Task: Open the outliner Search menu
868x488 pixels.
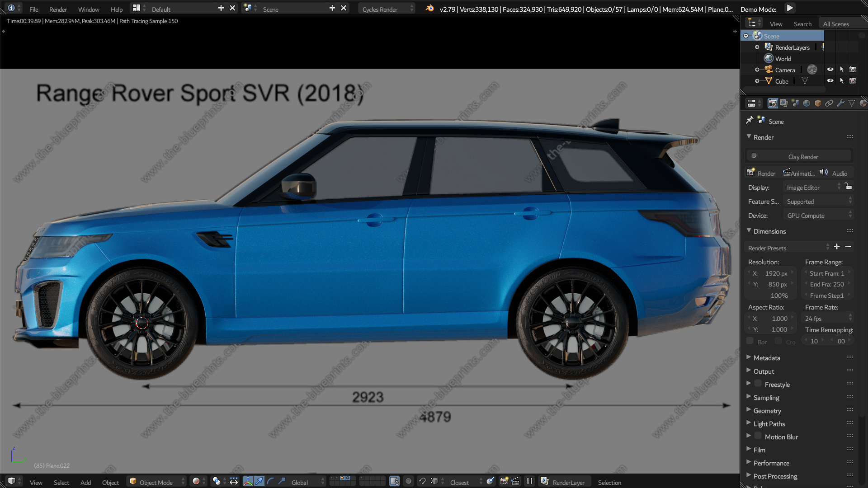Action: pos(802,24)
